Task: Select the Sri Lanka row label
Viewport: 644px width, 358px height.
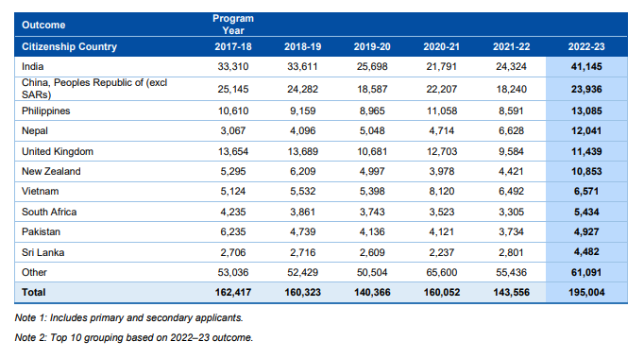Action: (43, 252)
